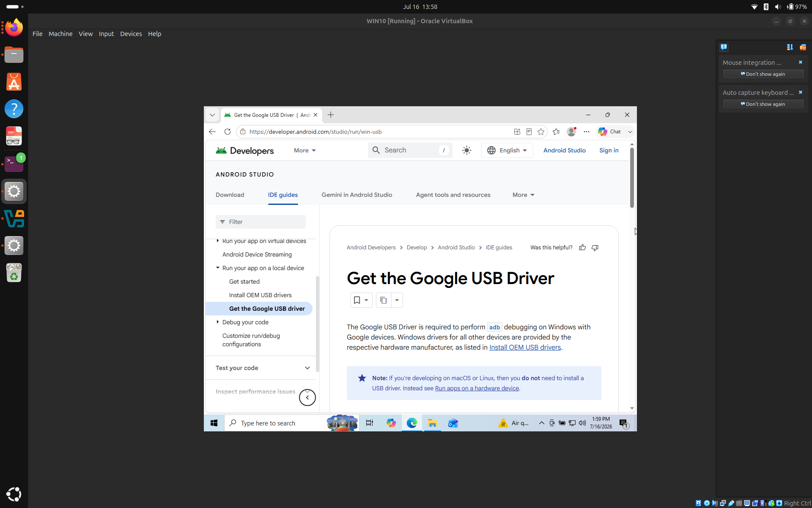Open the Edge profile avatar
This screenshot has height=508, width=812.
571,132
